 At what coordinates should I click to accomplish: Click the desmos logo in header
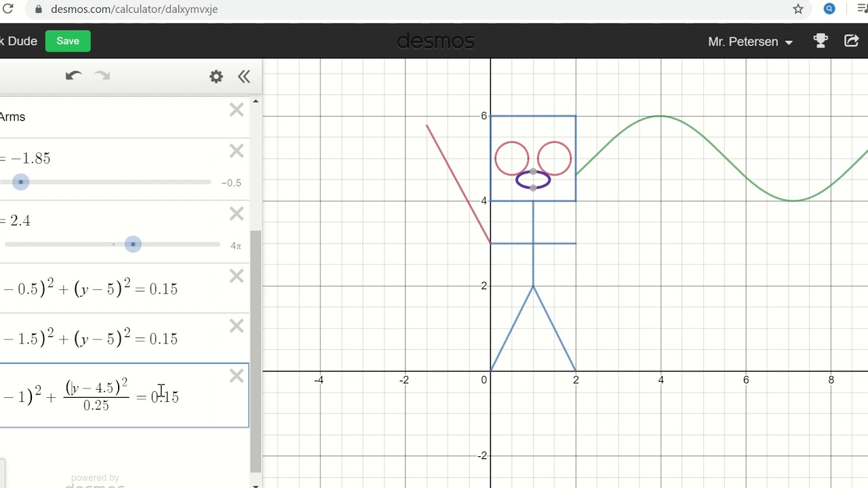(x=435, y=41)
